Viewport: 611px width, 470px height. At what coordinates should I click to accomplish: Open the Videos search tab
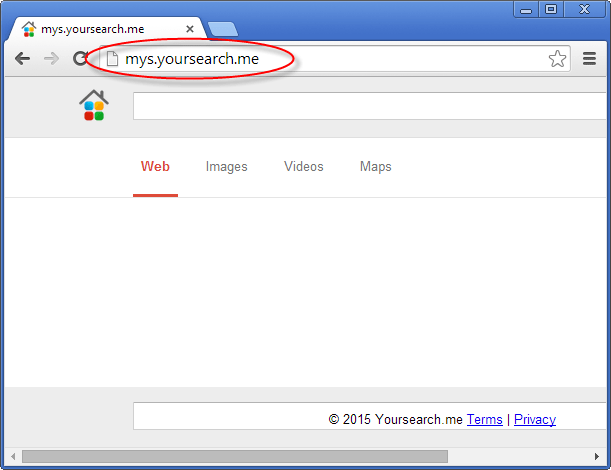(304, 166)
